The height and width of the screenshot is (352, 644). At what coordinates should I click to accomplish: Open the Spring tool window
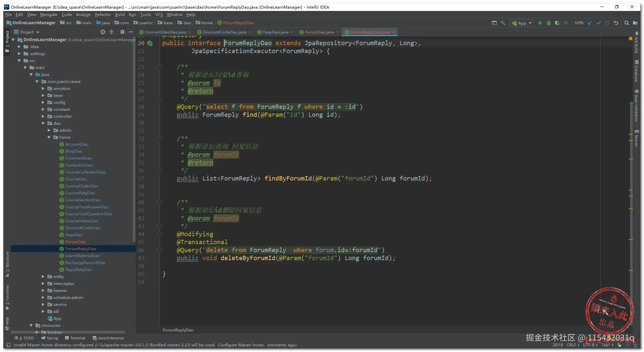coord(50,338)
